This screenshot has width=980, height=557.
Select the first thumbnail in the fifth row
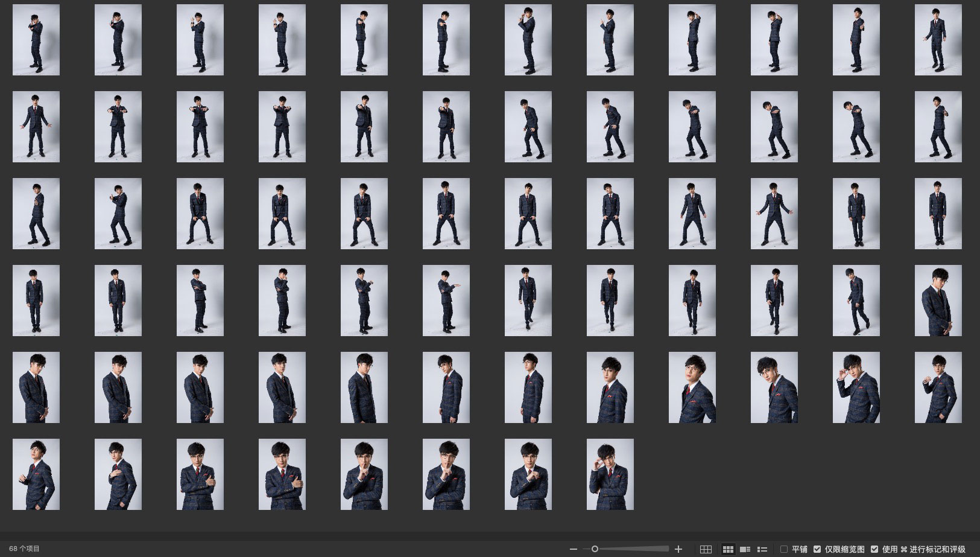coord(36,387)
